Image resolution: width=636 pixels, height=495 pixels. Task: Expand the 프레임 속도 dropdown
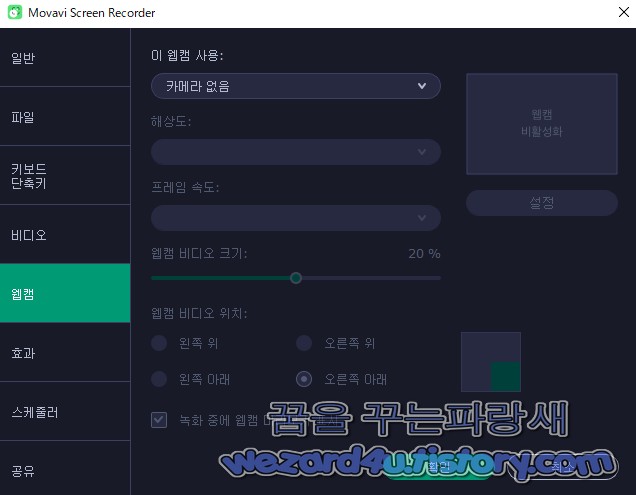coord(296,218)
